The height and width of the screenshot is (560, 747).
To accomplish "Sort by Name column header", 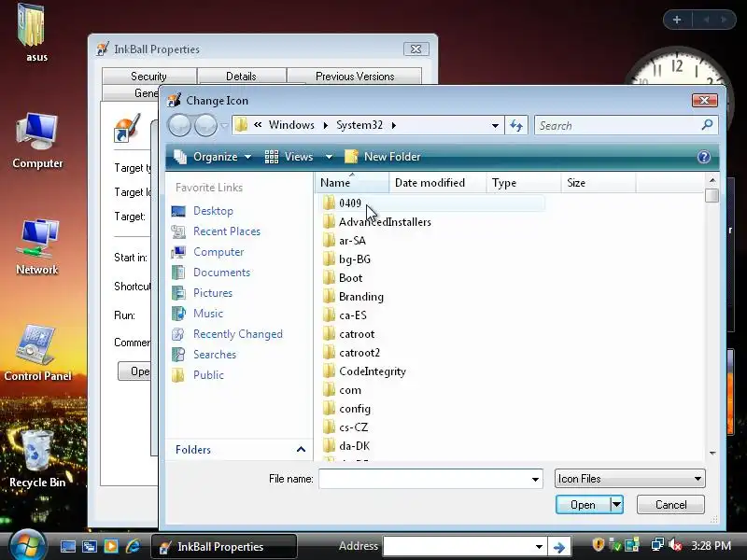I will tap(352, 183).
